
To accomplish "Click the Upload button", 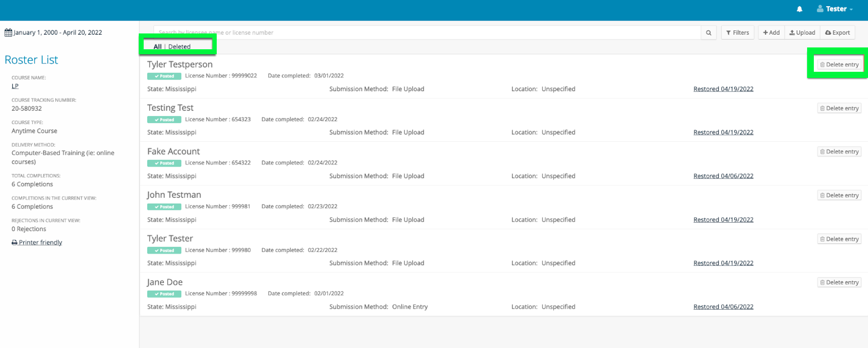I will pos(802,33).
